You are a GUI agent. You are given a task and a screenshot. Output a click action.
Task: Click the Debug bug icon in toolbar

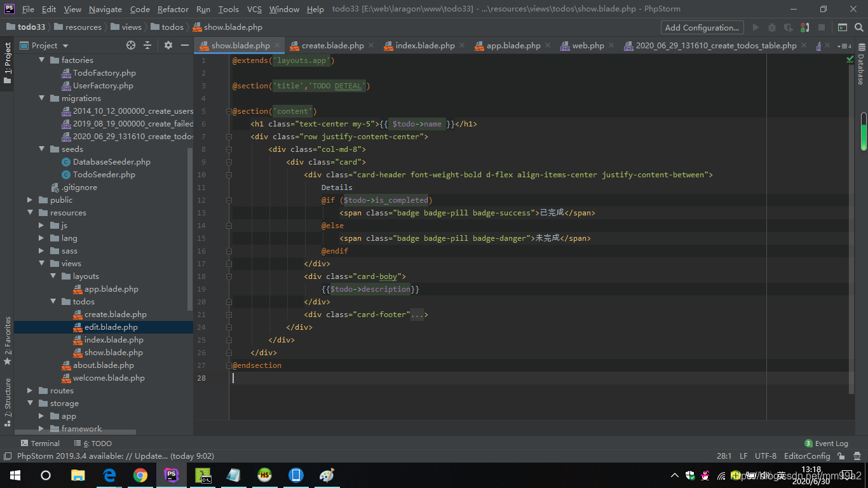point(772,27)
